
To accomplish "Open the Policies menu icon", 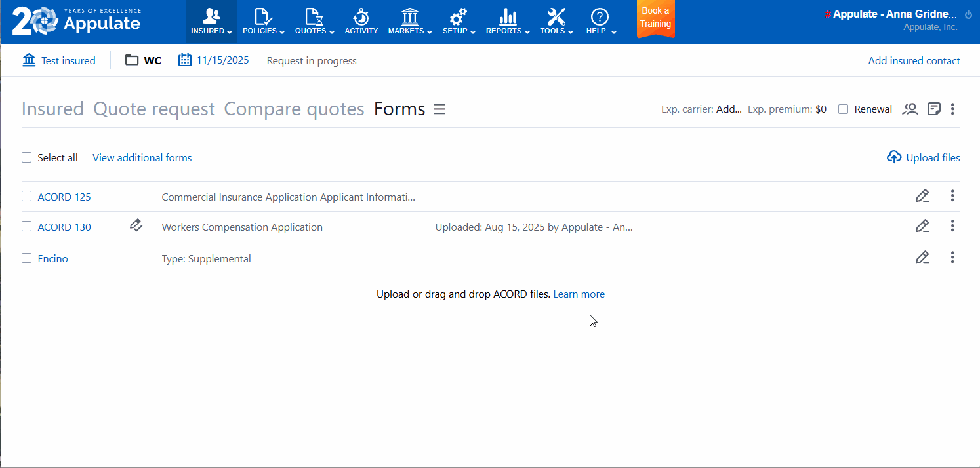I will [263, 16].
